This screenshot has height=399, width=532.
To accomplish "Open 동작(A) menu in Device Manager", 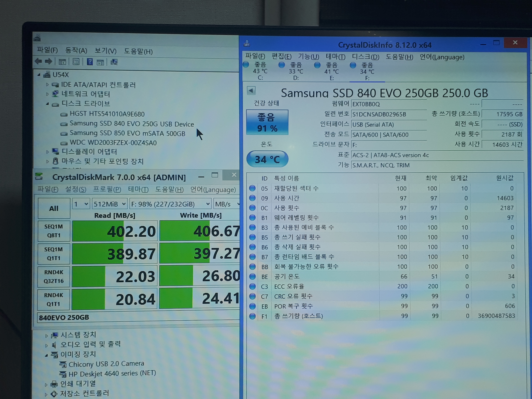I will pyautogui.click(x=76, y=51).
